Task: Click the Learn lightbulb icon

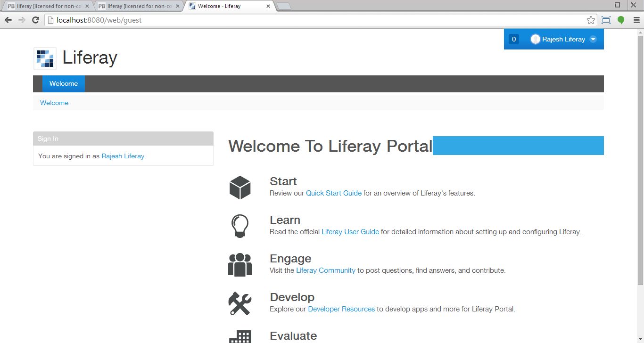Action: [x=240, y=226]
